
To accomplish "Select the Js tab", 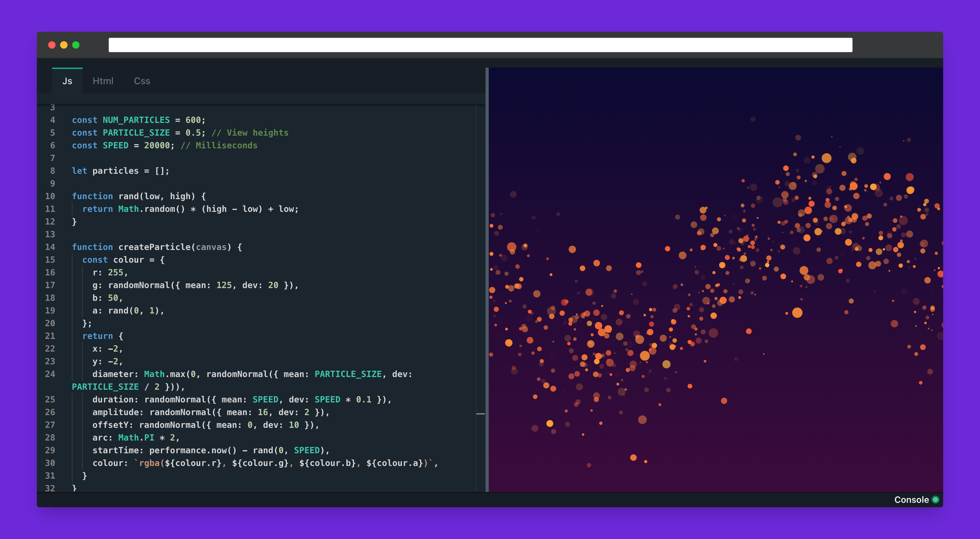I will coord(67,81).
